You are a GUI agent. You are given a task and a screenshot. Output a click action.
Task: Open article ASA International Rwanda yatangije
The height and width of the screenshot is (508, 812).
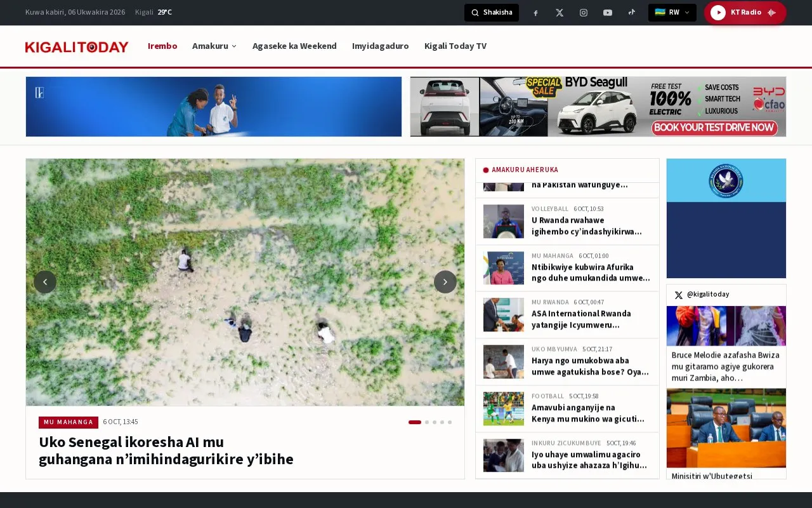click(582, 319)
